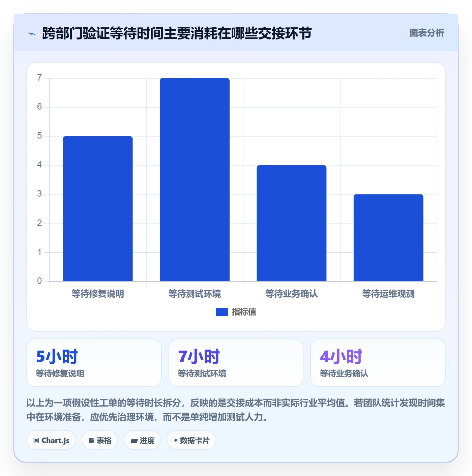Click the Chart.js tag icon

36,441
